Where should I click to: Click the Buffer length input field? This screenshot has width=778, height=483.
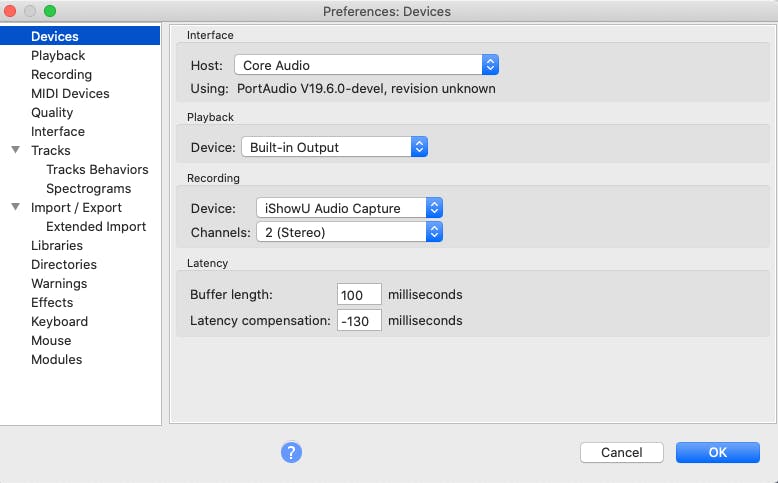tap(359, 294)
